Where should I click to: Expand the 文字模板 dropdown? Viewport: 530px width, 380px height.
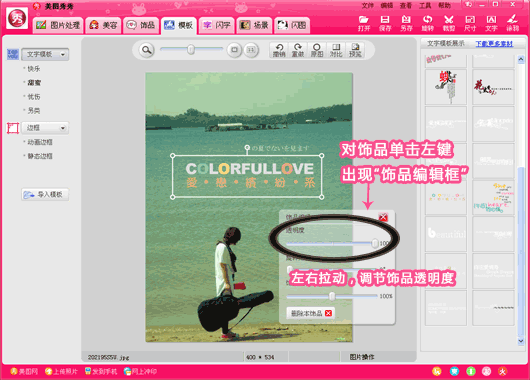coord(45,54)
